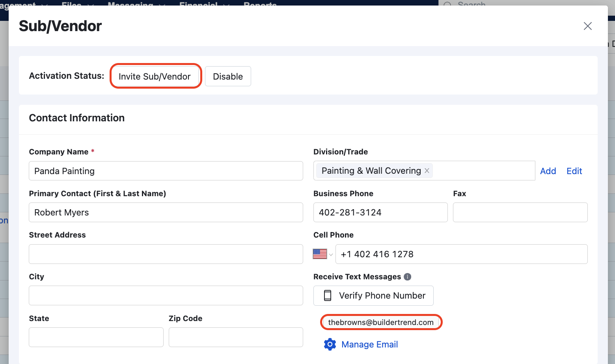Disable the sub/vendor account
The width and height of the screenshot is (615, 364).
[x=228, y=76]
